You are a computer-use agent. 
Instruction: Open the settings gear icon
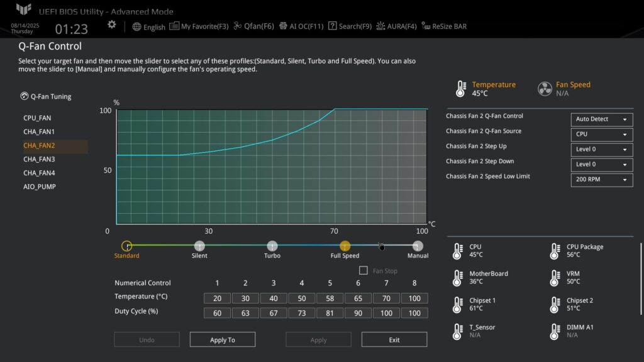coord(112,25)
